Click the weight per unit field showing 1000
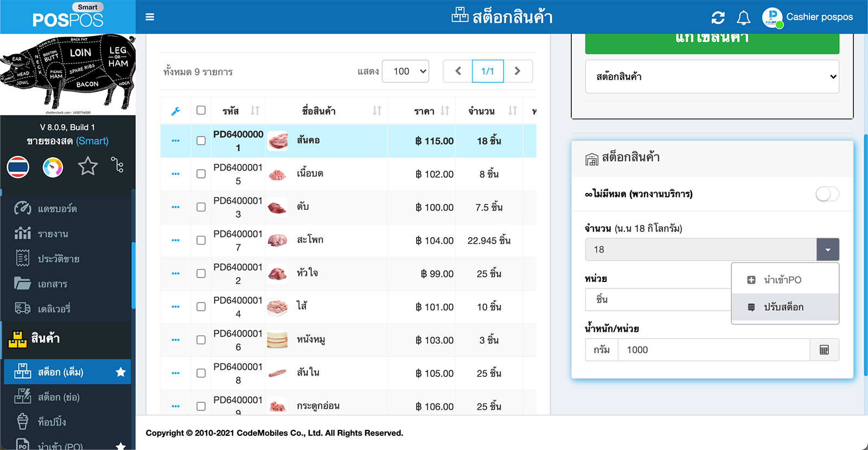This screenshot has width=868, height=450. [714, 350]
